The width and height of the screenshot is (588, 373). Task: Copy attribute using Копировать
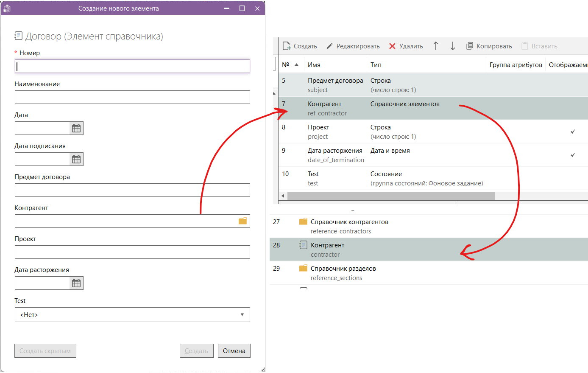[489, 46]
